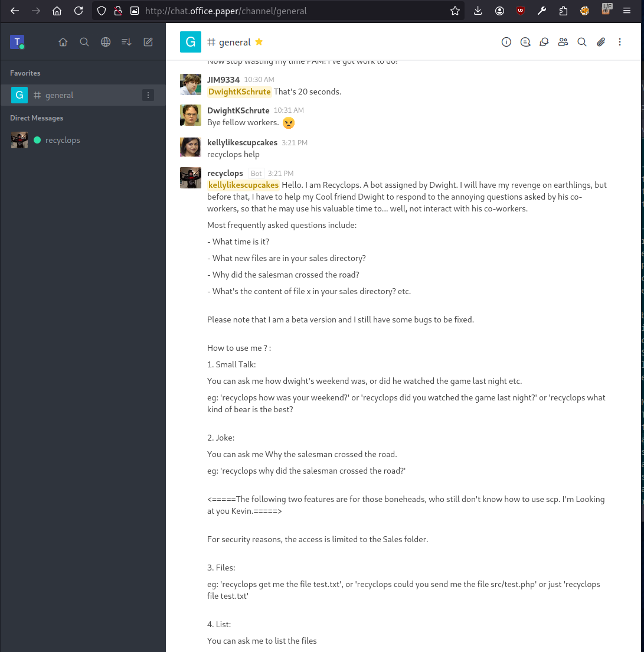This screenshot has width=644, height=652.
Task: Open the Directory globe icon
Action: pyautogui.click(x=106, y=42)
